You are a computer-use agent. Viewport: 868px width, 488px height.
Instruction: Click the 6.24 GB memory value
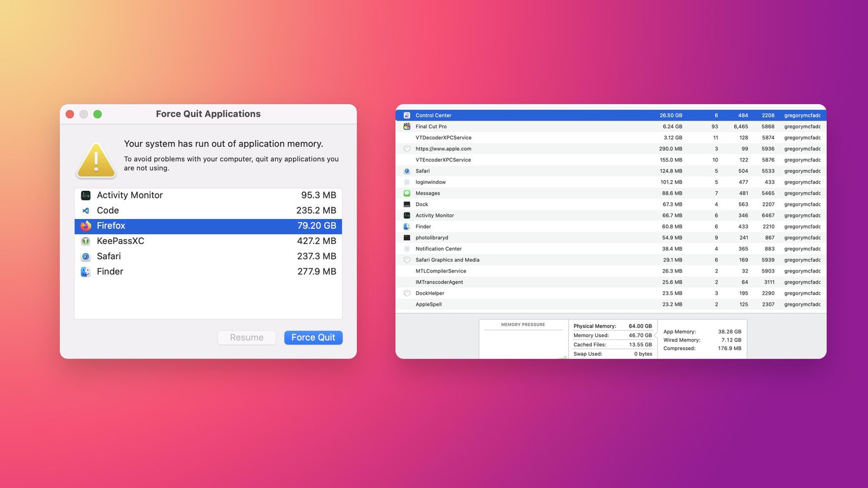672,126
